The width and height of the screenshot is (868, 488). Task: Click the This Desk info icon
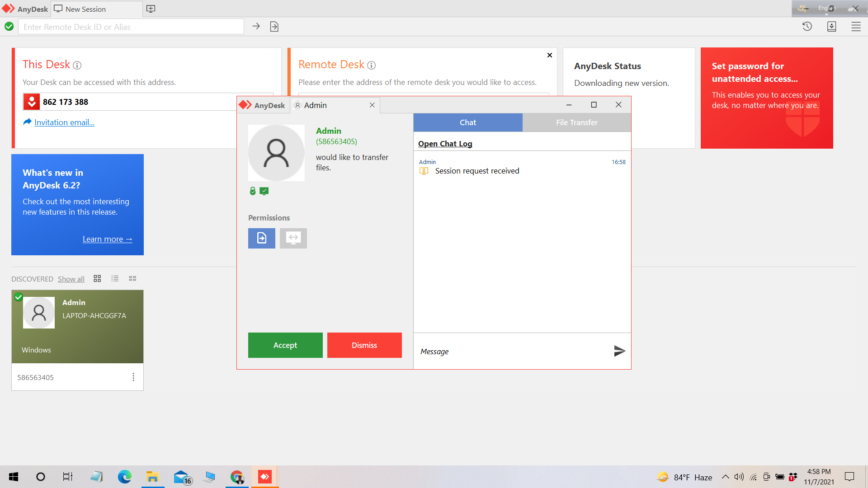[77, 66]
